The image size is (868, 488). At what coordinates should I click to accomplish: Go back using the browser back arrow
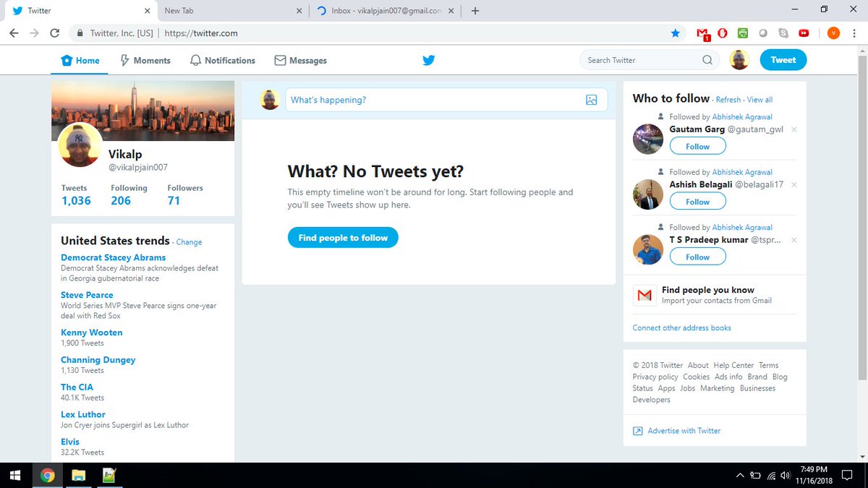[14, 33]
